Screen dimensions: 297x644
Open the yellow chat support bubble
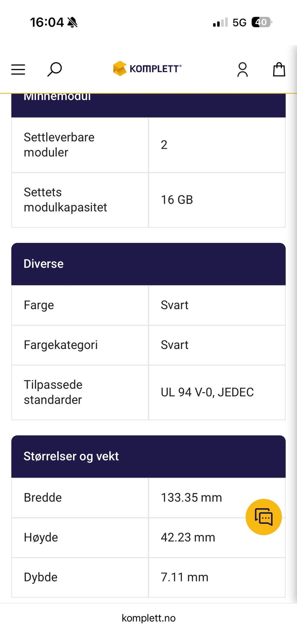264,517
